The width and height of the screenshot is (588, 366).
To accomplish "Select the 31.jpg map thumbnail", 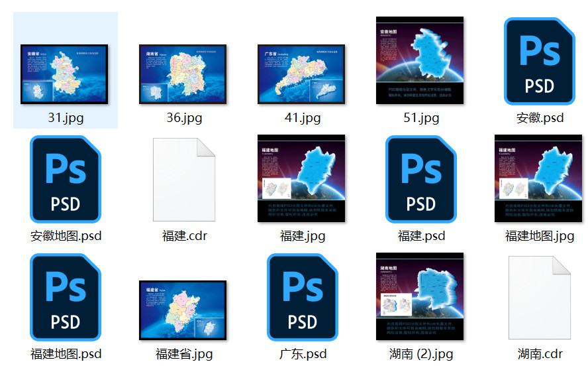I will point(64,74).
